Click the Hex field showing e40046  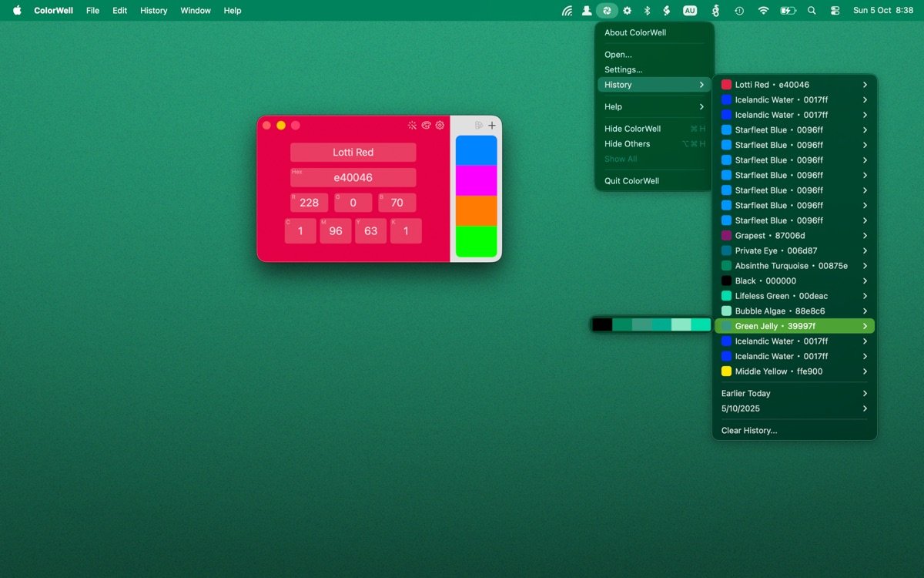tap(353, 177)
